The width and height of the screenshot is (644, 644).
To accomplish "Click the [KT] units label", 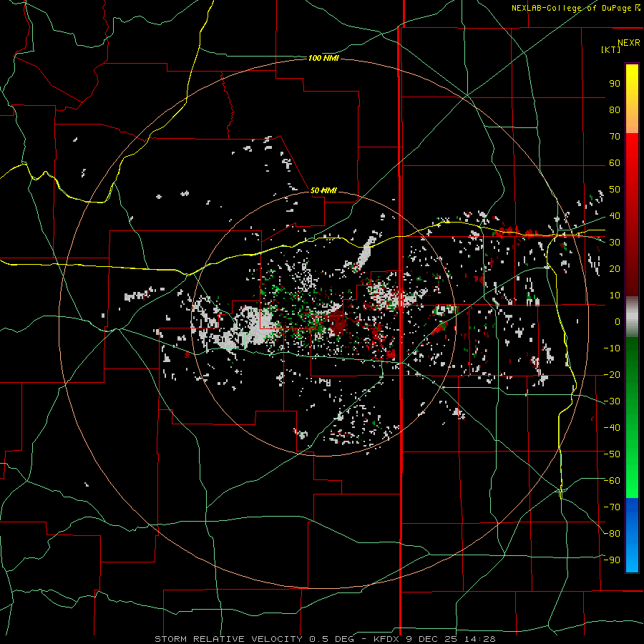I will tap(610, 49).
